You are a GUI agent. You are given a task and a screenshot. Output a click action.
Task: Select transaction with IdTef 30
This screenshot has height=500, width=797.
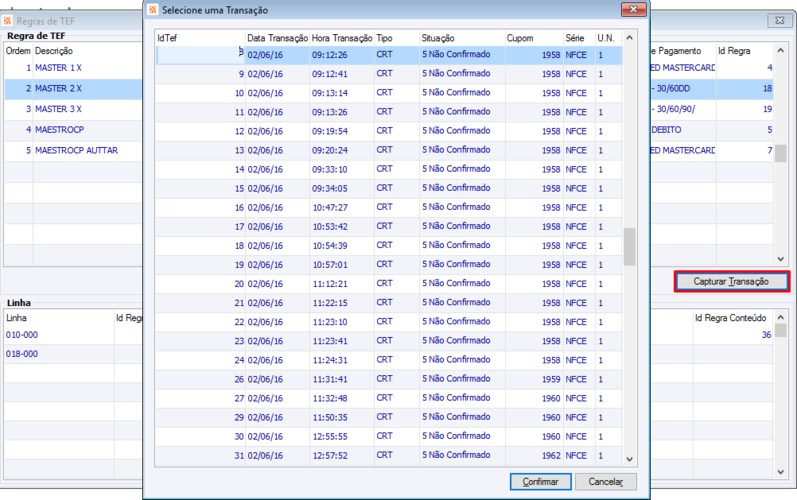click(x=389, y=436)
